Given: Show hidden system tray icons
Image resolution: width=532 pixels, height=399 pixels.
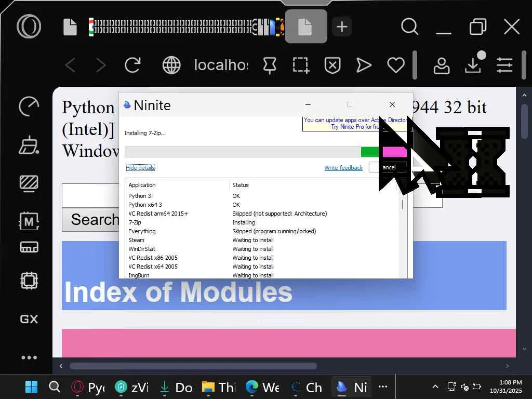Looking at the screenshot, I should coord(435,387).
